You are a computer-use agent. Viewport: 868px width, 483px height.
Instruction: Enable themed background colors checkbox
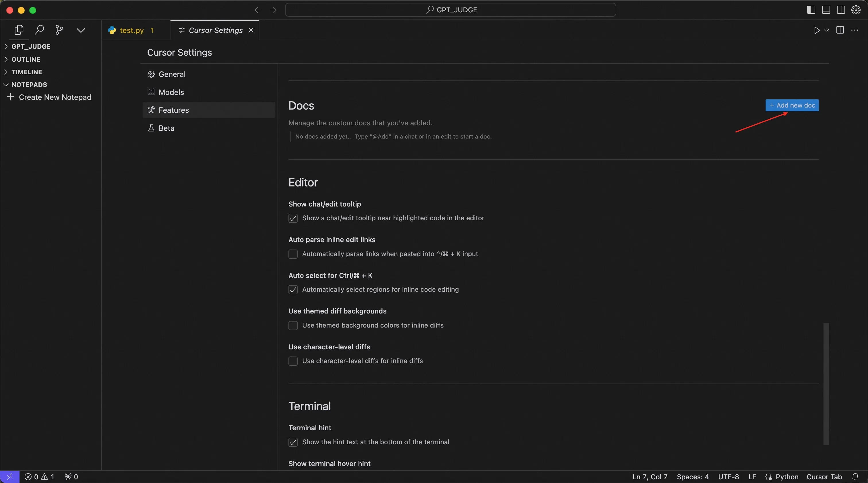[293, 326]
